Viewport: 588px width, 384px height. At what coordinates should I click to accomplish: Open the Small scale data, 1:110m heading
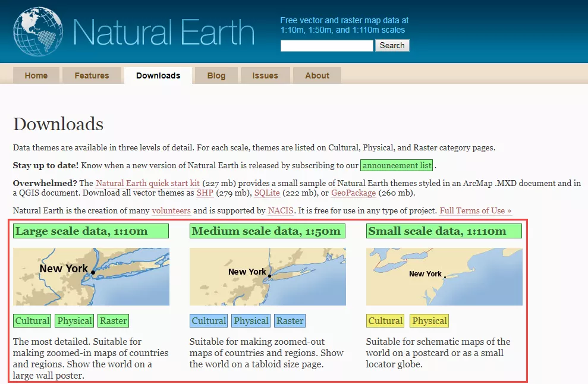coord(444,231)
